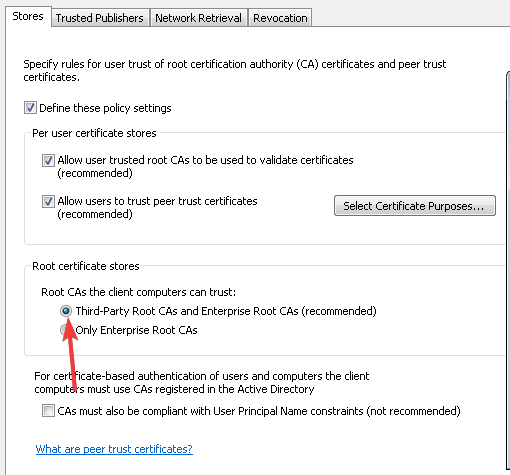Open the Select Certificate Purposes dialog
510x475 pixels.
[x=415, y=206]
